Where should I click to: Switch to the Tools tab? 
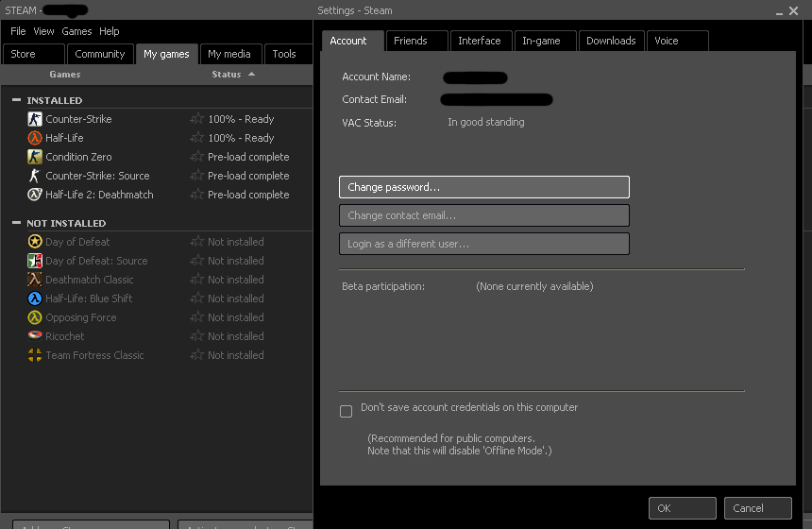tap(288, 54)
